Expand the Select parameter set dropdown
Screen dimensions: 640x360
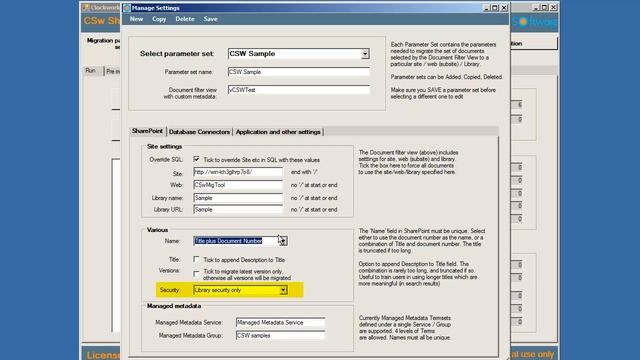[365, 53]
